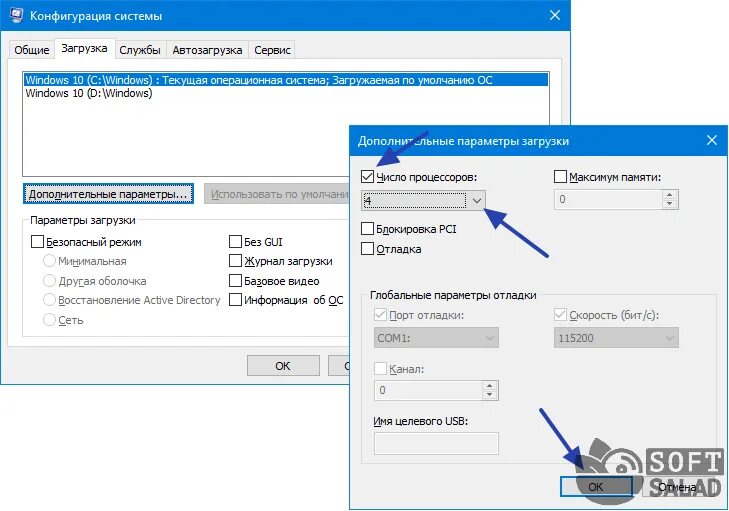Toggle the Канал checkbox
The height and width of the screenshot is (511, 729).
click(x=380, y=369)
